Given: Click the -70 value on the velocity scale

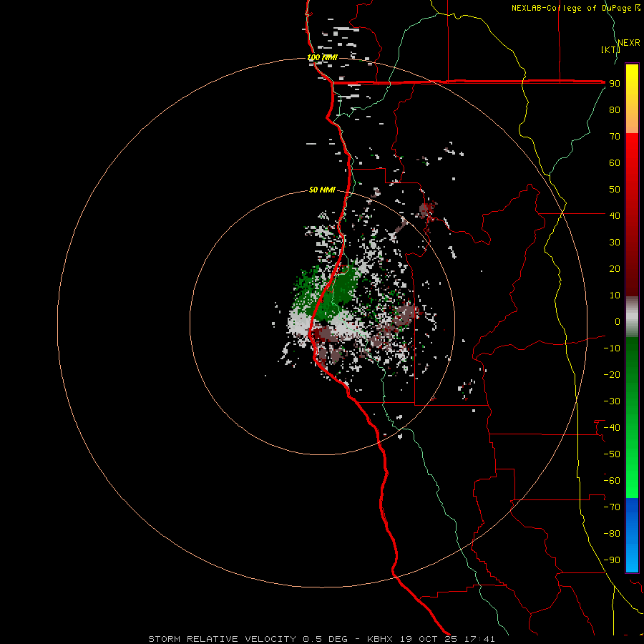Looking at the screenshot, I should [612, 507].
